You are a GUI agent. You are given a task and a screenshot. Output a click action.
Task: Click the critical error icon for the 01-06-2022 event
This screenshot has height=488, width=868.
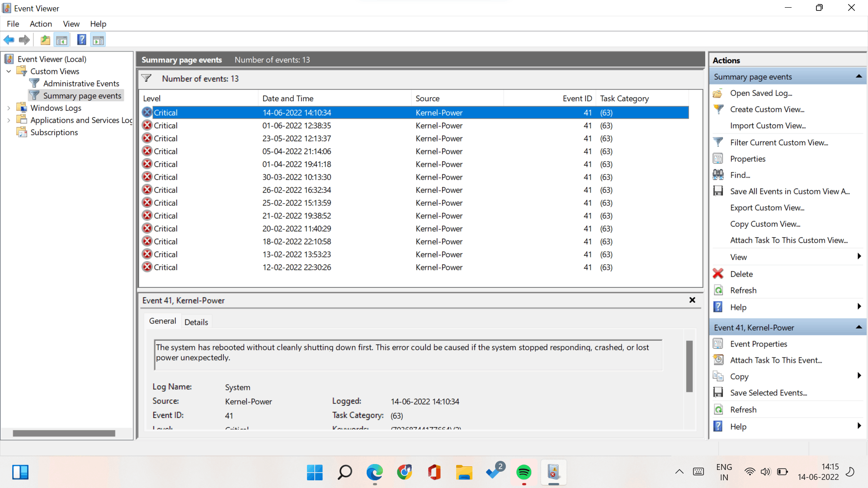coord(147,125)
